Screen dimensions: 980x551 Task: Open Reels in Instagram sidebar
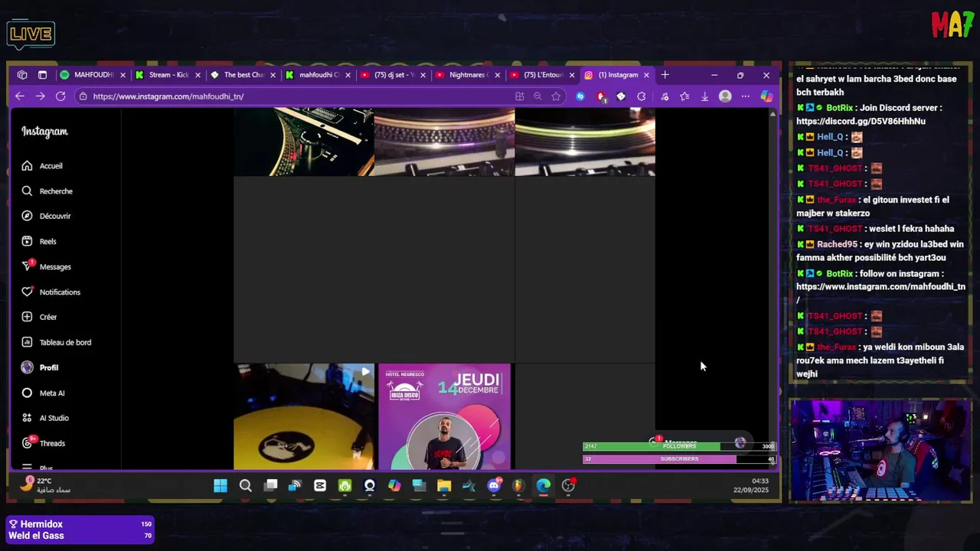point(39,242)
